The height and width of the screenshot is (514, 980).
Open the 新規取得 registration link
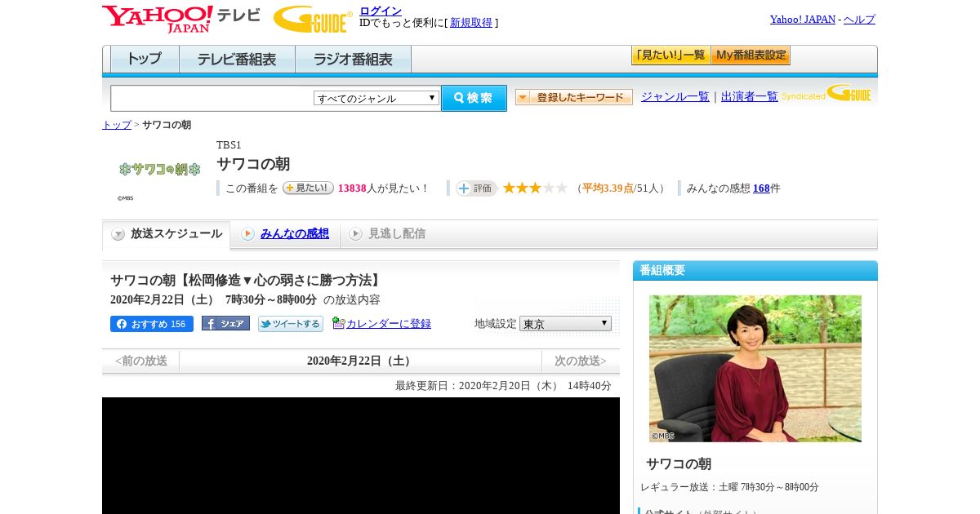point(471,23)
